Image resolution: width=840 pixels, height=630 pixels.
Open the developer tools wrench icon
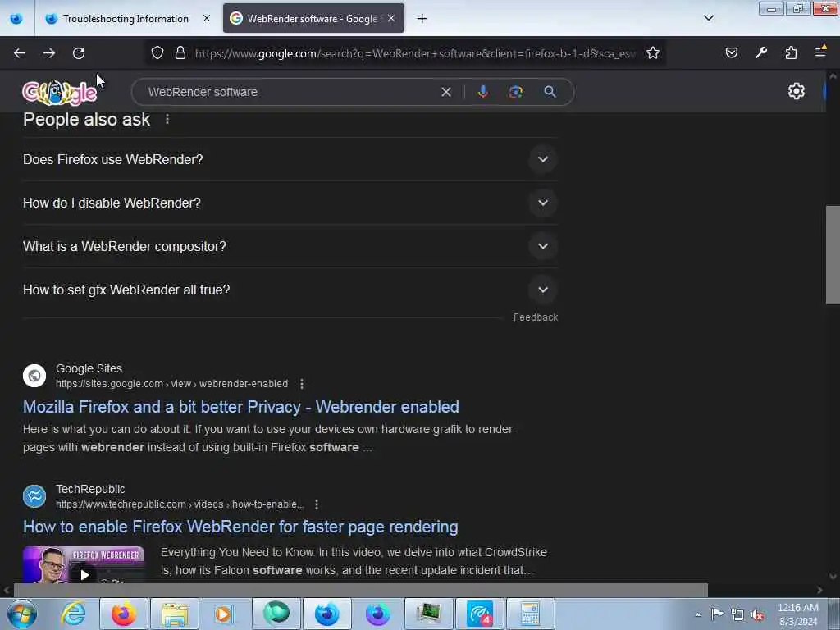click(x=761, y=52)
